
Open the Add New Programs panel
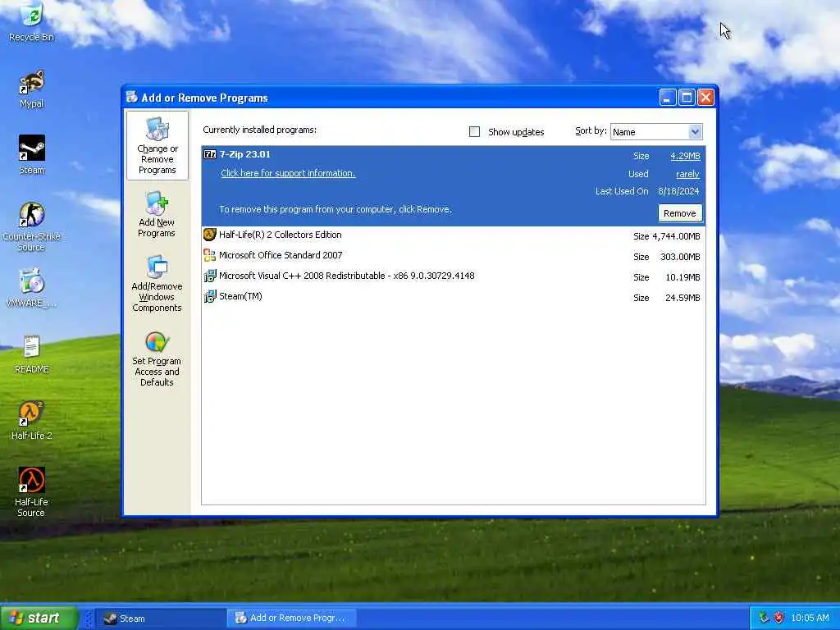pos(157,214)
